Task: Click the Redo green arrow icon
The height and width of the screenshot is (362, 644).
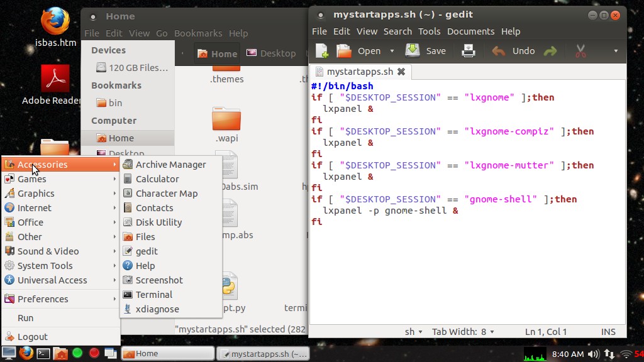Action: click(x=550, y=51)
